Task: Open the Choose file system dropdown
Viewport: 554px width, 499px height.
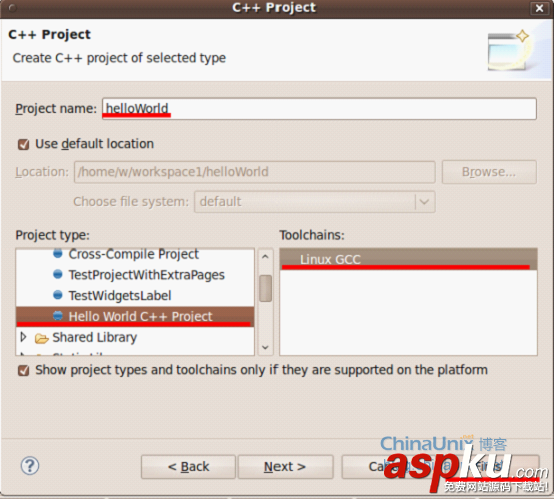Action: point(424,202)
